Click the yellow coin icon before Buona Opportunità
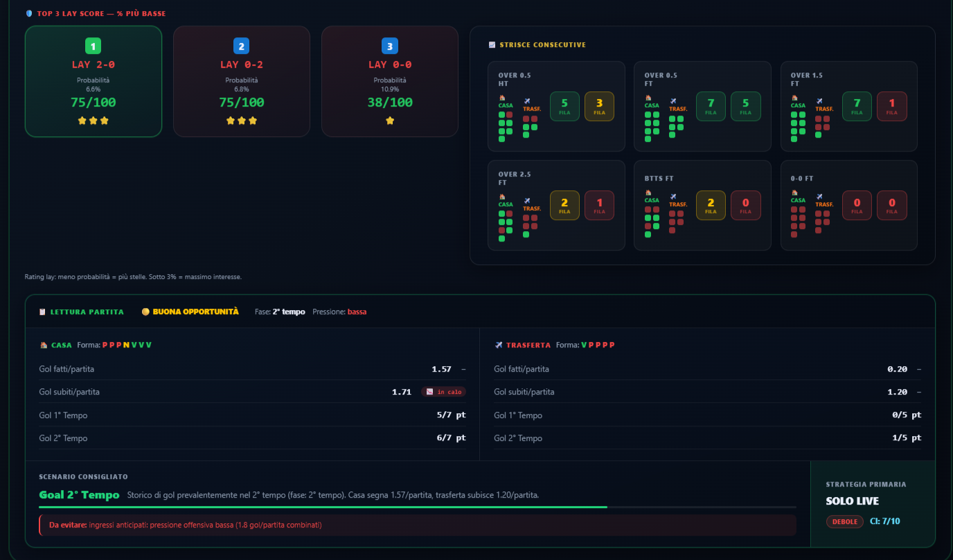 click(145, 311)
